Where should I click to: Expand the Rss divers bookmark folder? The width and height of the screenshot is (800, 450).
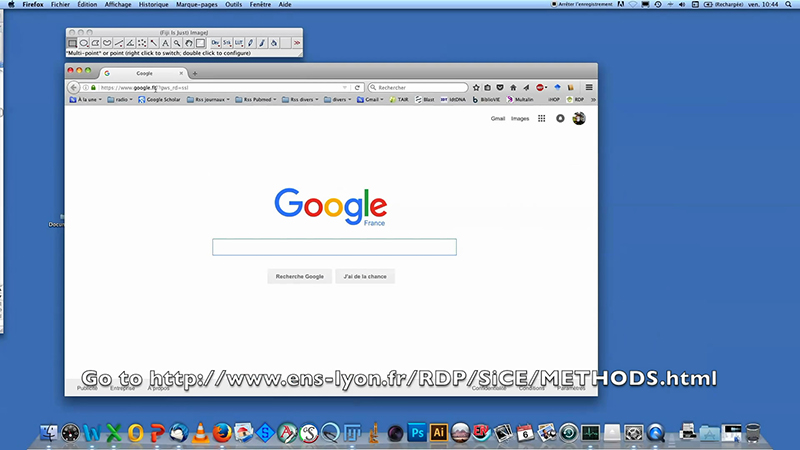[301, 99]
